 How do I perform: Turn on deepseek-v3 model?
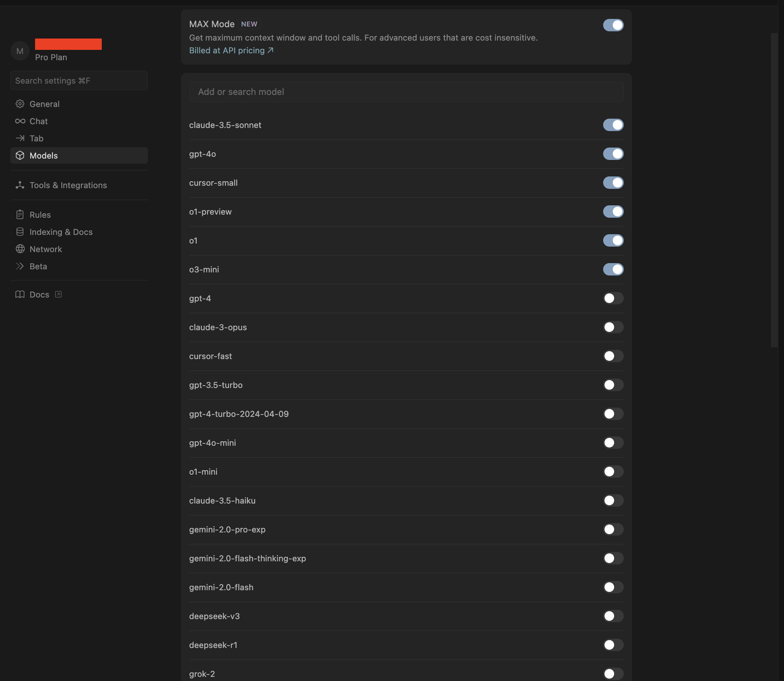pos(613,616)
